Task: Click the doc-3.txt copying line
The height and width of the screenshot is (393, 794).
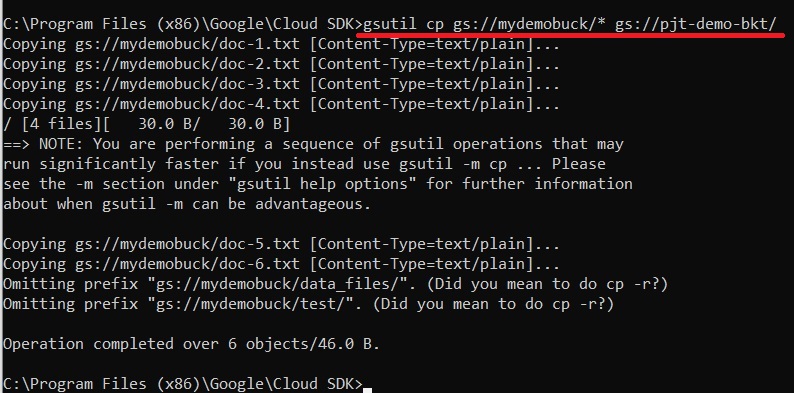Action: click(x=281, y=84)
